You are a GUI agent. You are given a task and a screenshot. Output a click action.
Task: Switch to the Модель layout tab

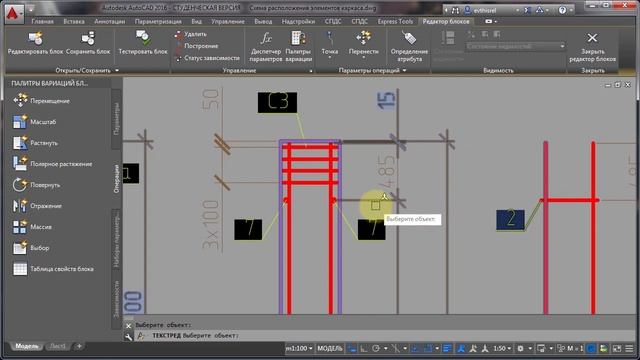point(27,346)
